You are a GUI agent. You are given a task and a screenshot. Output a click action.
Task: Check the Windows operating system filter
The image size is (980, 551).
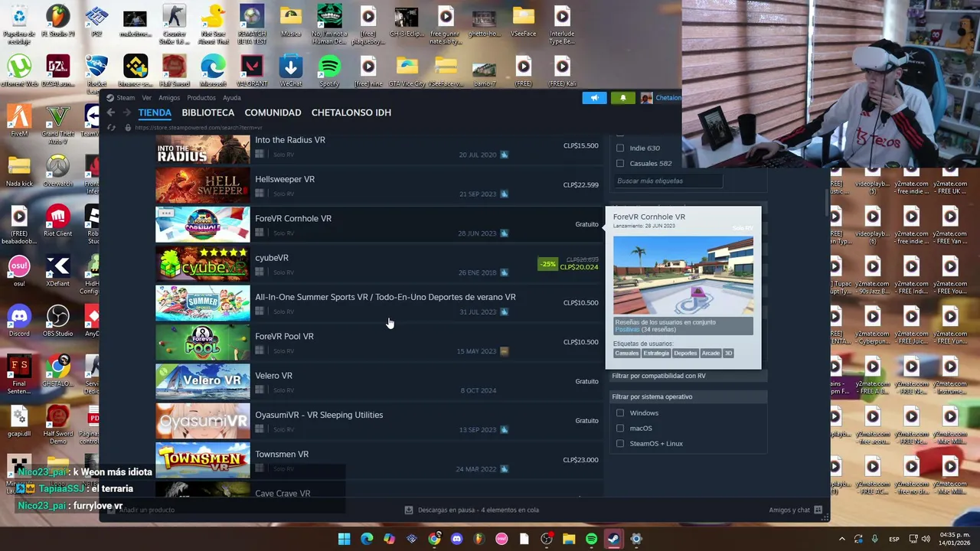pos(620,412)
